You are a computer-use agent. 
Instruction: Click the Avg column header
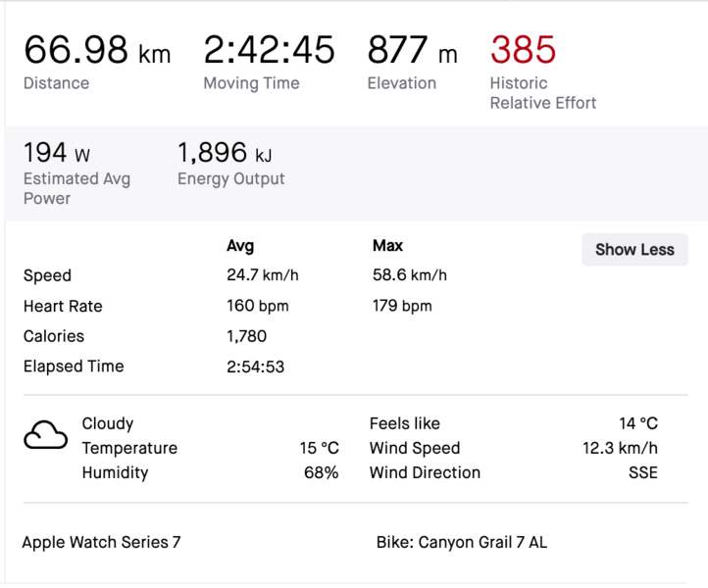click(x=240, y=245)
